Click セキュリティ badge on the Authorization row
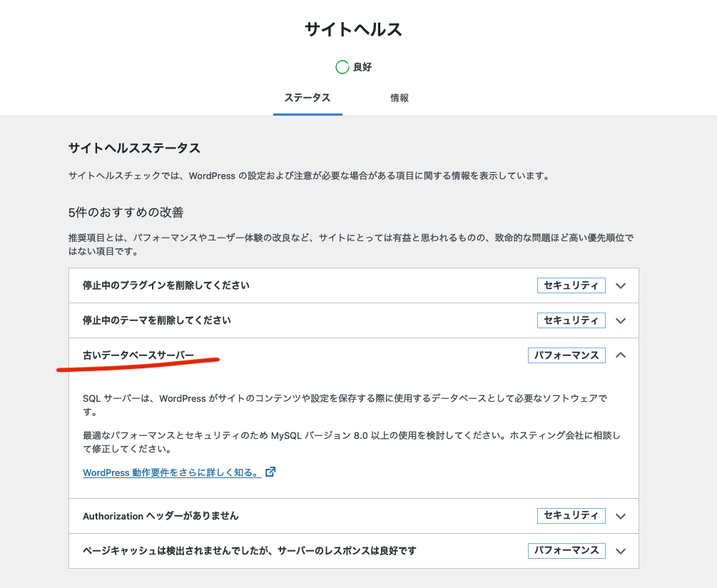The height and width of the screenshot is (588, 717). [x=571, y=516]
